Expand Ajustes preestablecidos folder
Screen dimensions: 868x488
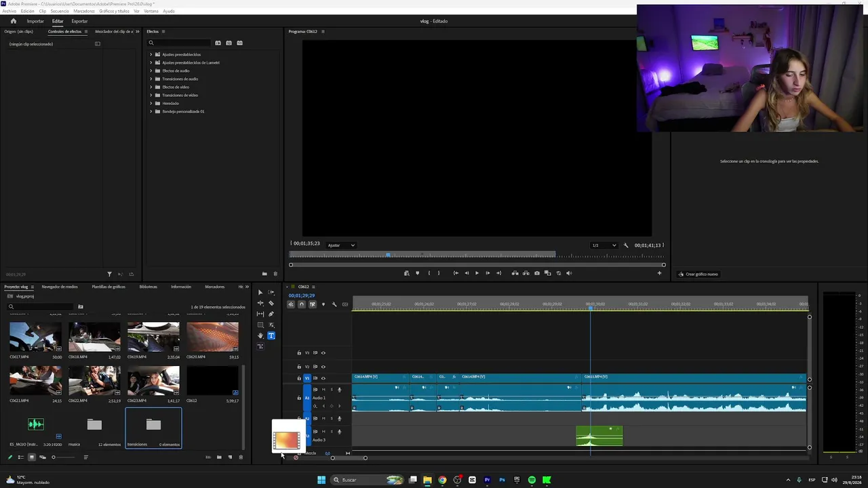coord(151,54)
